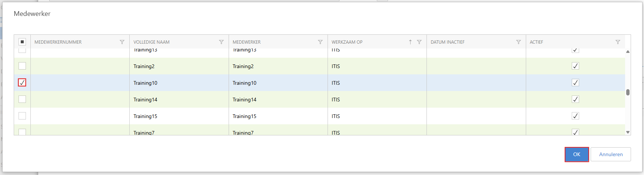Sort by Volledige Naam column header
This screenshot has height=175, width=644.
tap(152, 42)
